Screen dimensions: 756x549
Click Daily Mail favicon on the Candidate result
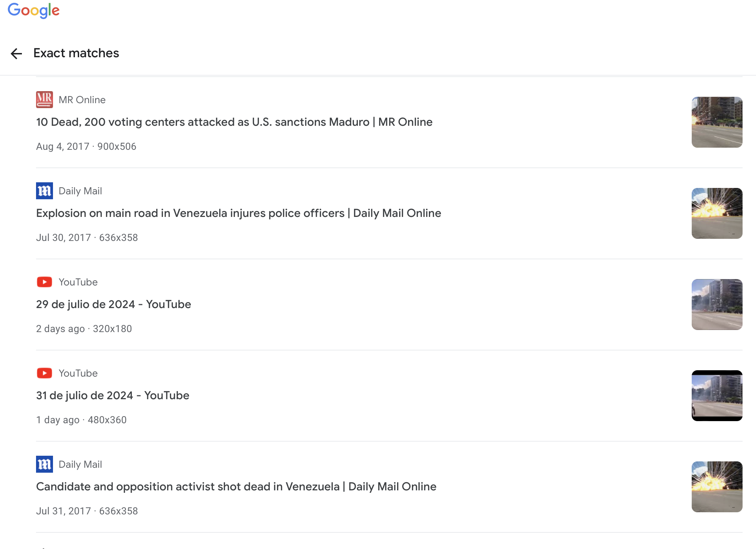pos(45,464)
